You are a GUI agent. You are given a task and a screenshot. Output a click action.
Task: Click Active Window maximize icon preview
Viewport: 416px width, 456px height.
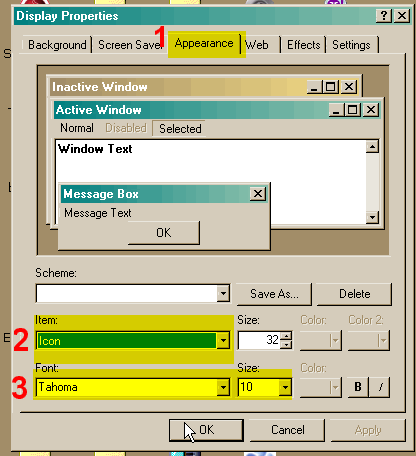[x=352, y=110]
